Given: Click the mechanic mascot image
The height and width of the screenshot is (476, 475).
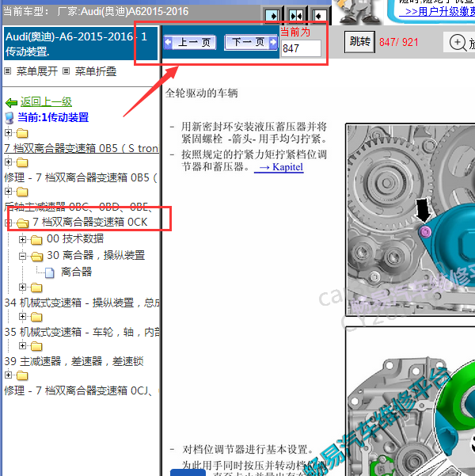Looking at the screenshot, I should coord(359,12).
